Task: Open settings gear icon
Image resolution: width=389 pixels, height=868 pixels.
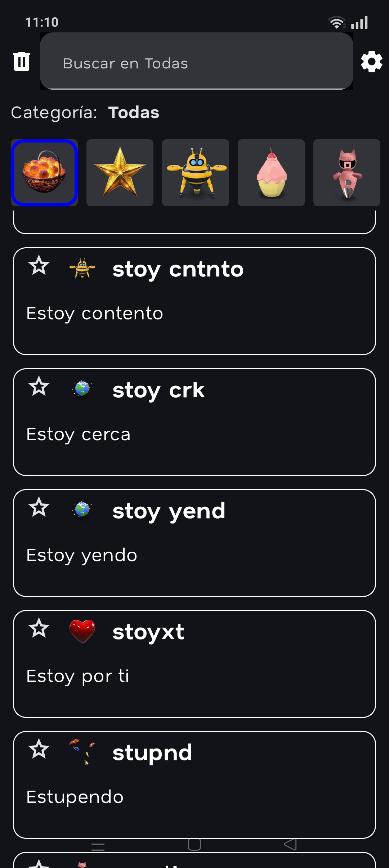Action: coord(371,62)
